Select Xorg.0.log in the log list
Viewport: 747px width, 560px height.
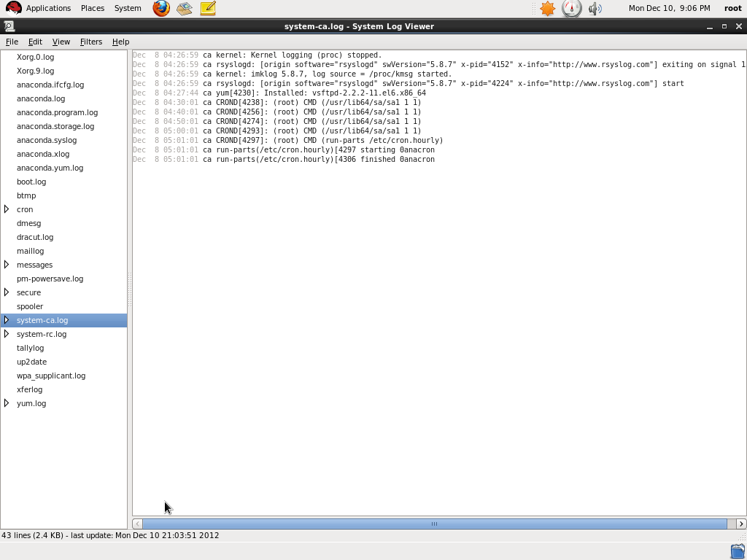pos(35,57)
